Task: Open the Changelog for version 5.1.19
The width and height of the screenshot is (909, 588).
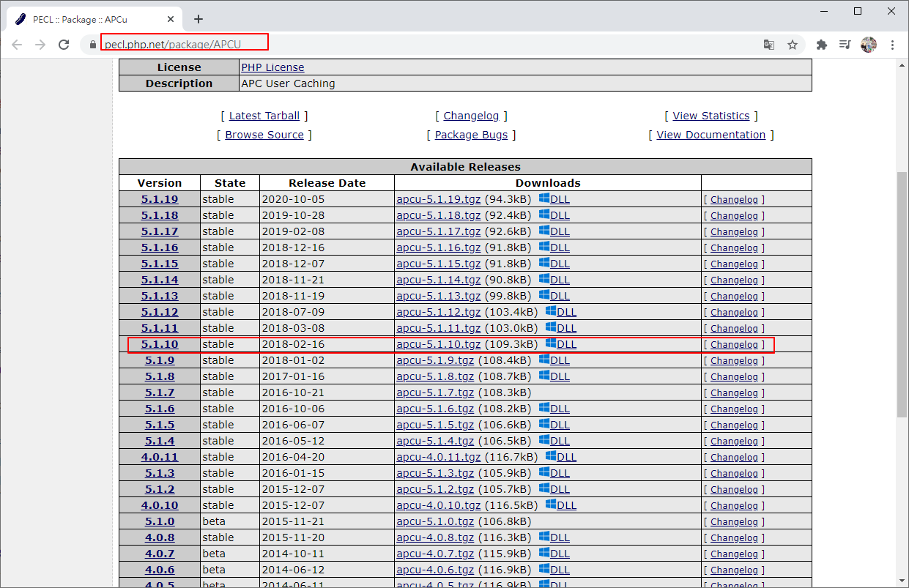Action: coord(734,200)
